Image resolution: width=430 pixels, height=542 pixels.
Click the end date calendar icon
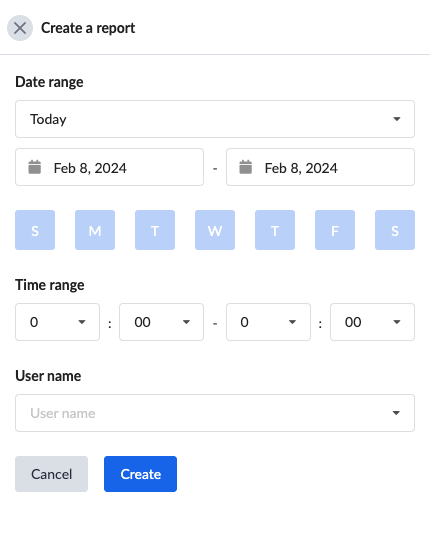pos(245,167)
